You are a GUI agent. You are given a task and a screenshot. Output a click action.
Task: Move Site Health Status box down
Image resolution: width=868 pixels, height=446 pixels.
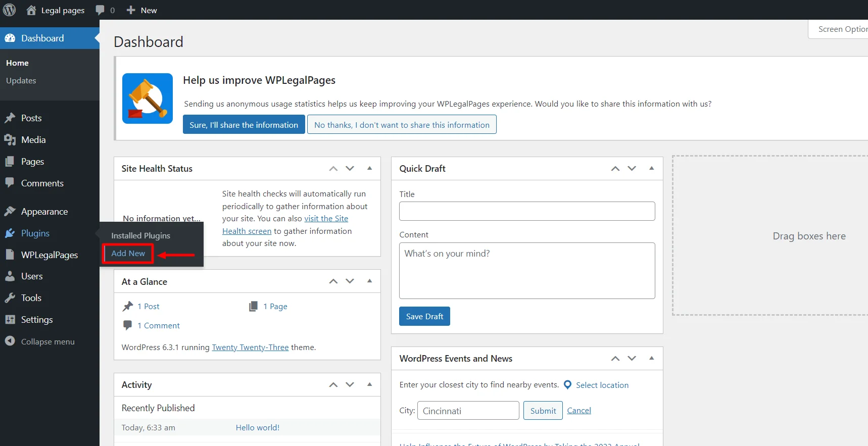pyautogui.click(x=350, y=169)
